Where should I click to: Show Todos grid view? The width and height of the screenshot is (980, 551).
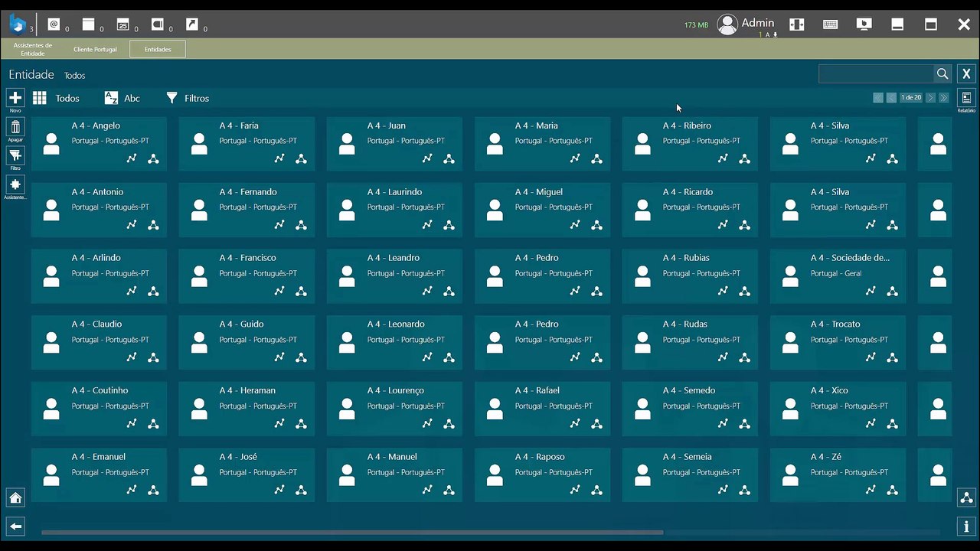(56, 98)
